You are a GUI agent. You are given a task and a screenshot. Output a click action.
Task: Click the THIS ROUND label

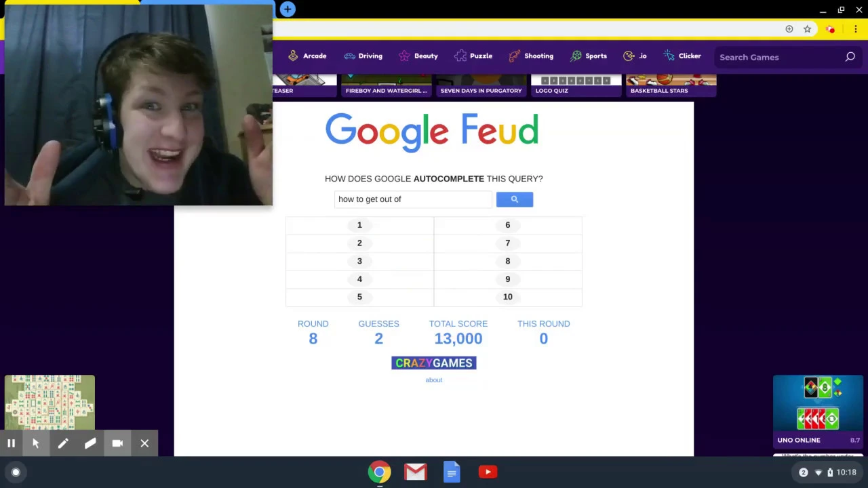pos(543,324)
